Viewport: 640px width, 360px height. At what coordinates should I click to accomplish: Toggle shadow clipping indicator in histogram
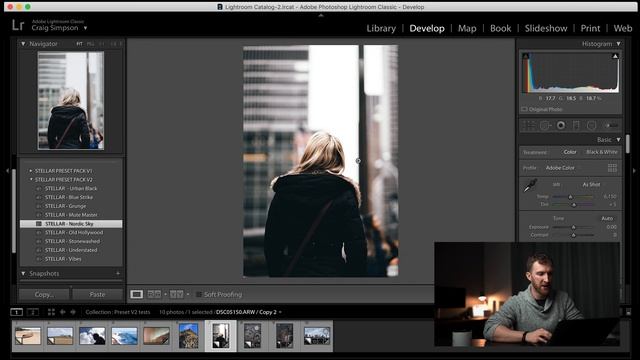[526, 56]
